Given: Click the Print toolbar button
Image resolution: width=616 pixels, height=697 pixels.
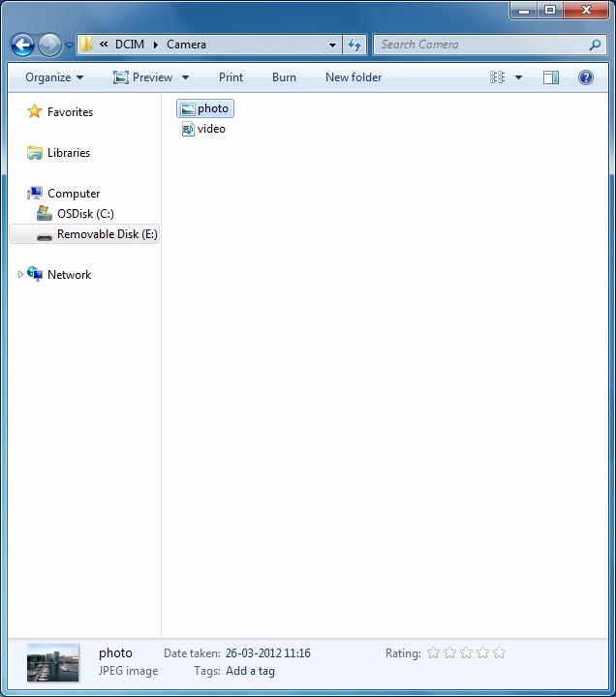Looking at the screenshot, I should pos(231,77).
